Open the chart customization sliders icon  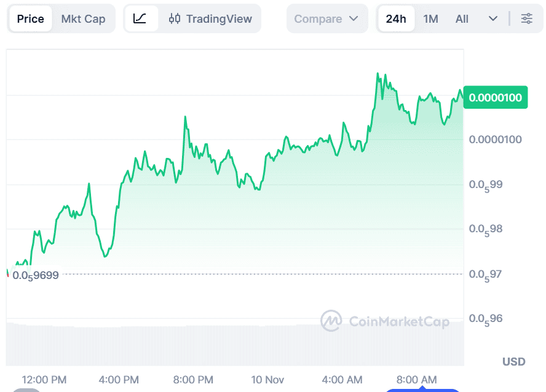(x=527, y=18)
